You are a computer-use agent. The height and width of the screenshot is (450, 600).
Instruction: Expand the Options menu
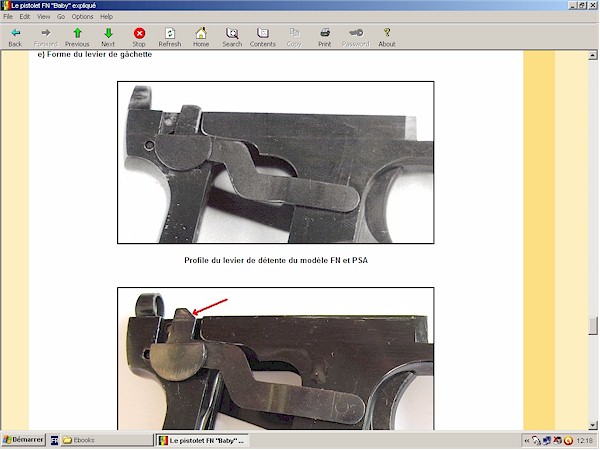[83, 17]
